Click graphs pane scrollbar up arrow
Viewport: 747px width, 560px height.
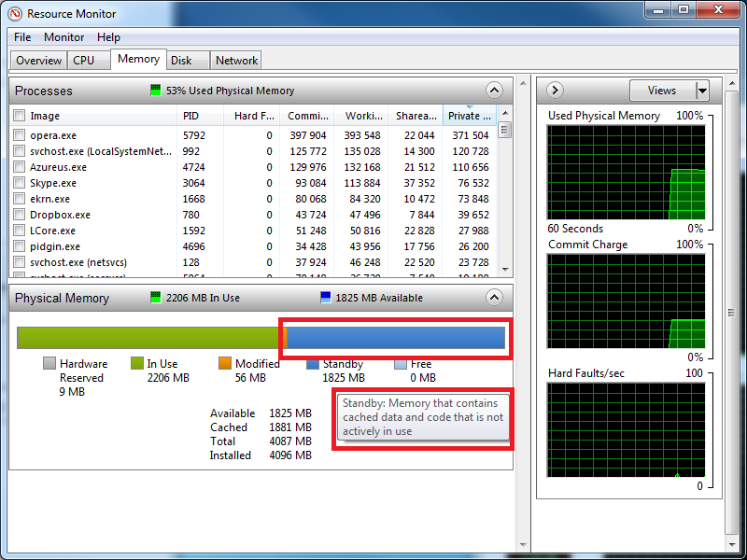[732, 84]
